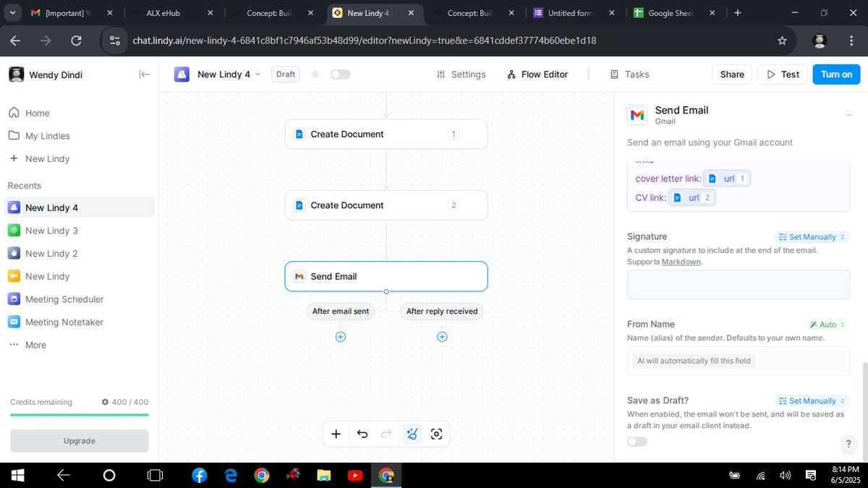The width and height of the screenshot is (868, 488).
Task: Collapse the left sidebar panel
Action: point(145,74)
